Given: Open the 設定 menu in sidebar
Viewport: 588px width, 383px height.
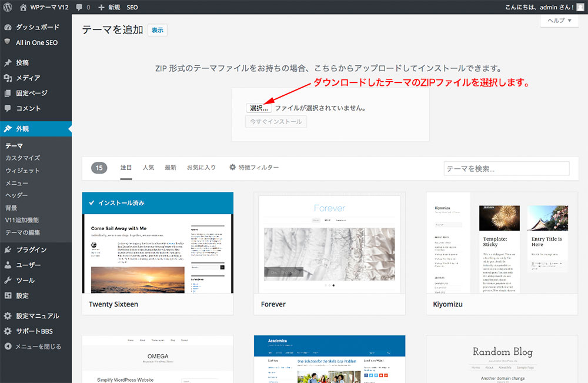Looking at the screenshot, I should click(x=22, y=295).
